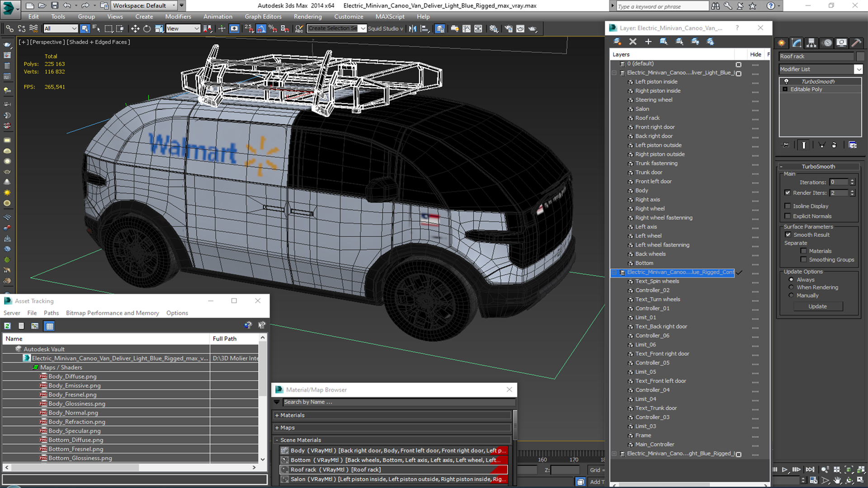The width and height of the screenshot is (868, 488).
Task: Enable Isoline Display checkbox
Action: pos(788,206)
